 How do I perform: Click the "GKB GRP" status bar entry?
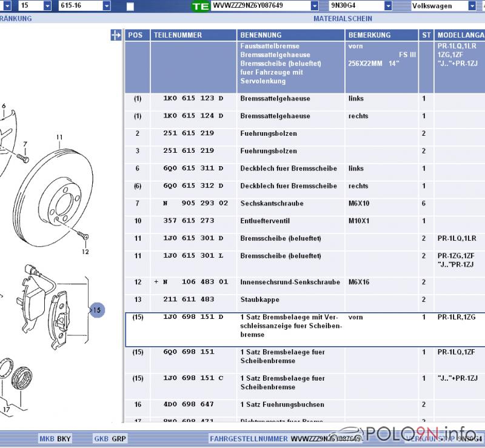110,439
